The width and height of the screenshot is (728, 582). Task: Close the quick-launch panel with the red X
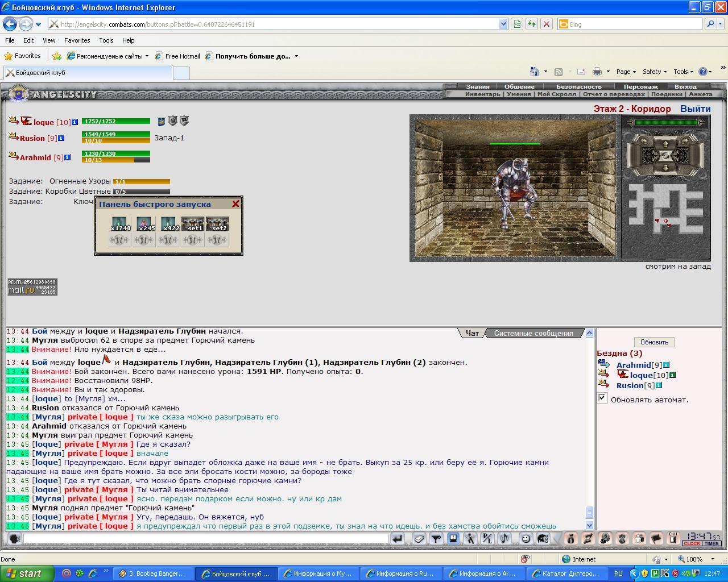tap(235, 204)
